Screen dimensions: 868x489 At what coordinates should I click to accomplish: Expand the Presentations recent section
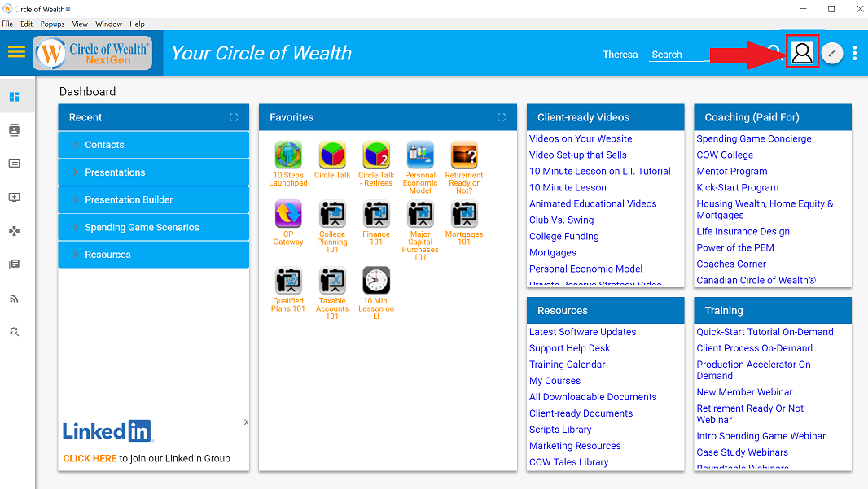153,172
